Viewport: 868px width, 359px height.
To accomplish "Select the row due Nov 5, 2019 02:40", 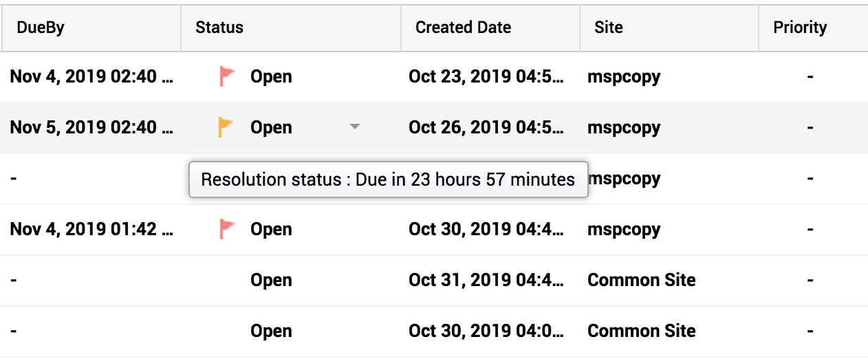I will pyautogui.click(x=91, y=127).
